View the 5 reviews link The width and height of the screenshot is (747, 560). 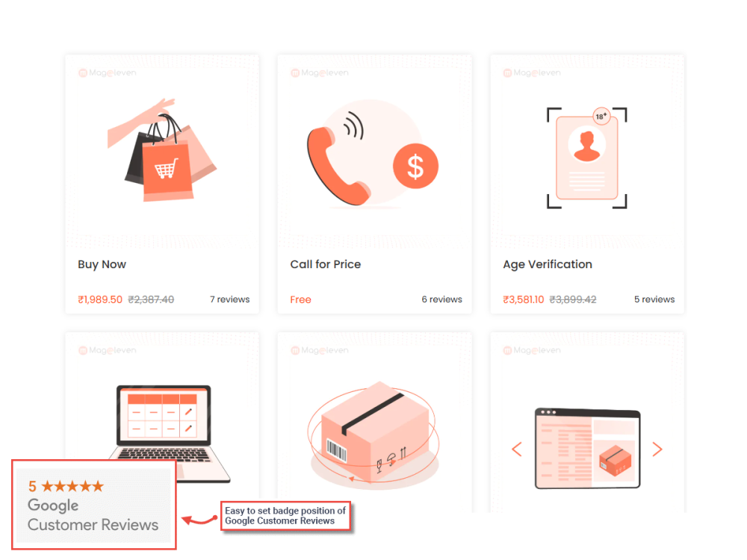pos(654,299)
